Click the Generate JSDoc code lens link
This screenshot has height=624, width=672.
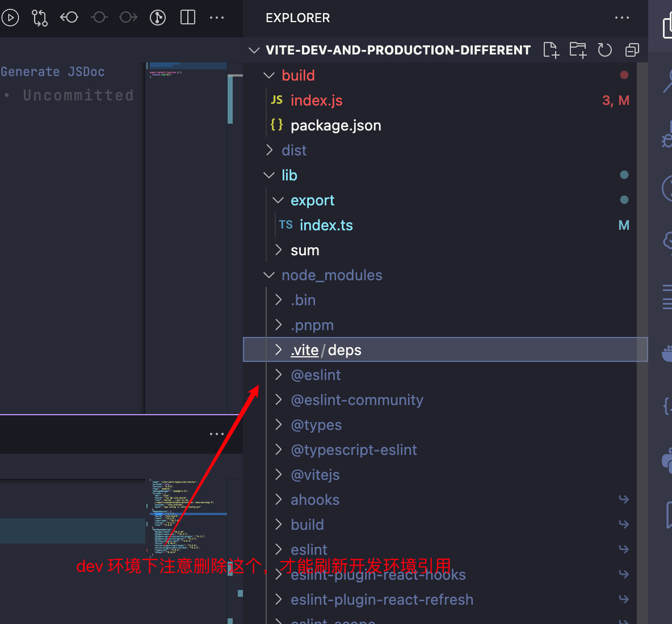coord(53,72)
